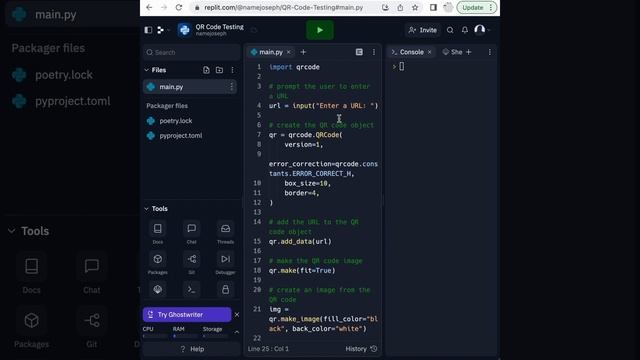Open editor pane more options menu

click(373, 52)
